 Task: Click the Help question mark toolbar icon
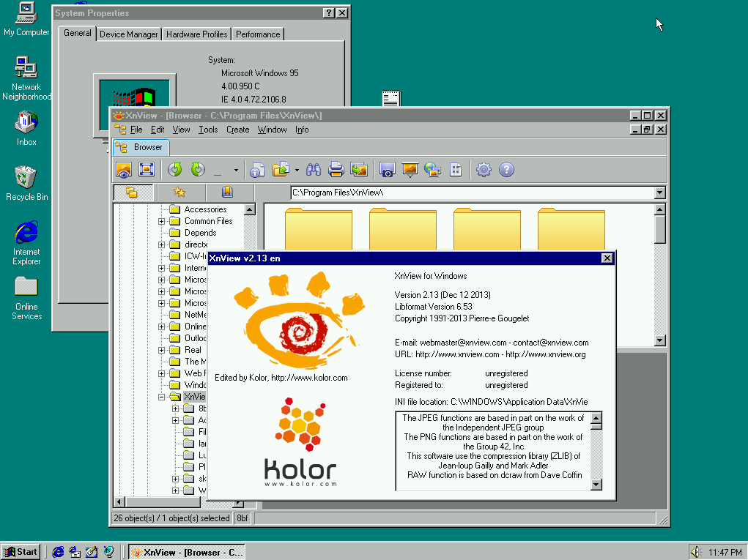[507, 170]
